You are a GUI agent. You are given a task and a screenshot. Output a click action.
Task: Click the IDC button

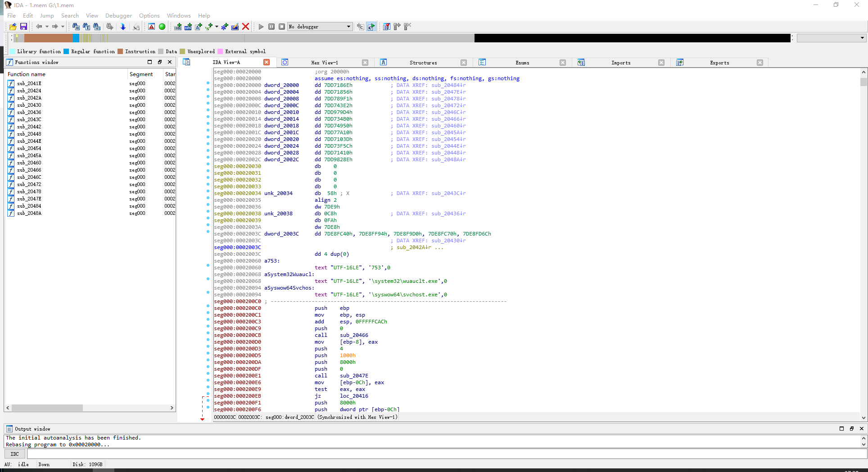click(x=15, y=454)
